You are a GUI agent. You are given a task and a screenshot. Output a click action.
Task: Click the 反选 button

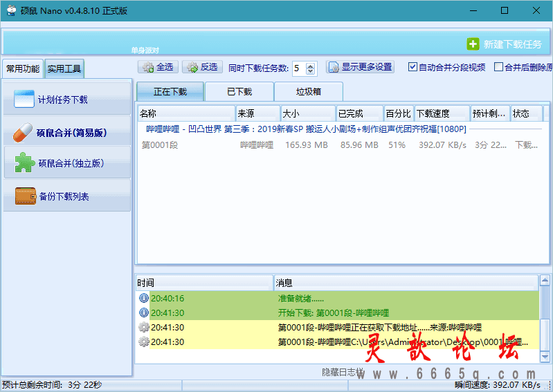click(x=202, y=67)
